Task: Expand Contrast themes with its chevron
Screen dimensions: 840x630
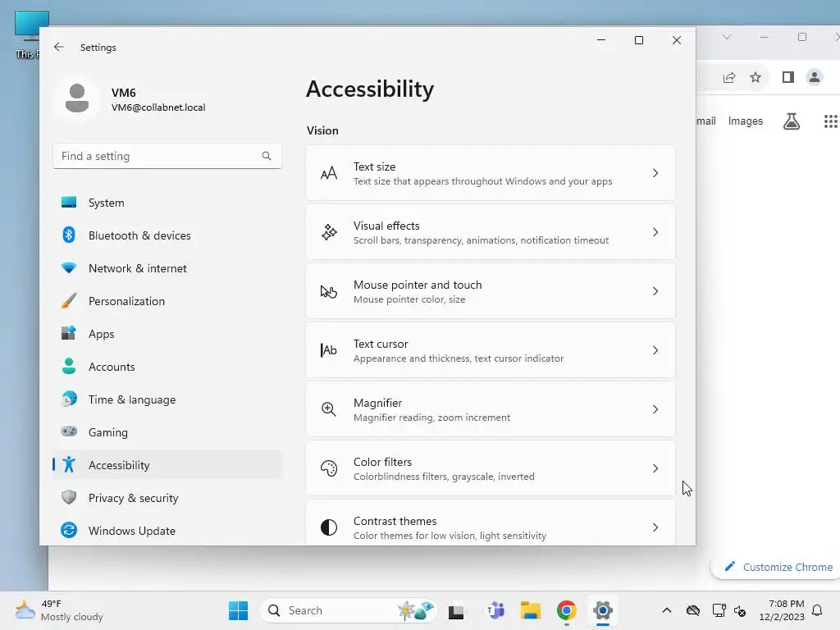Action: click(655, 527)
